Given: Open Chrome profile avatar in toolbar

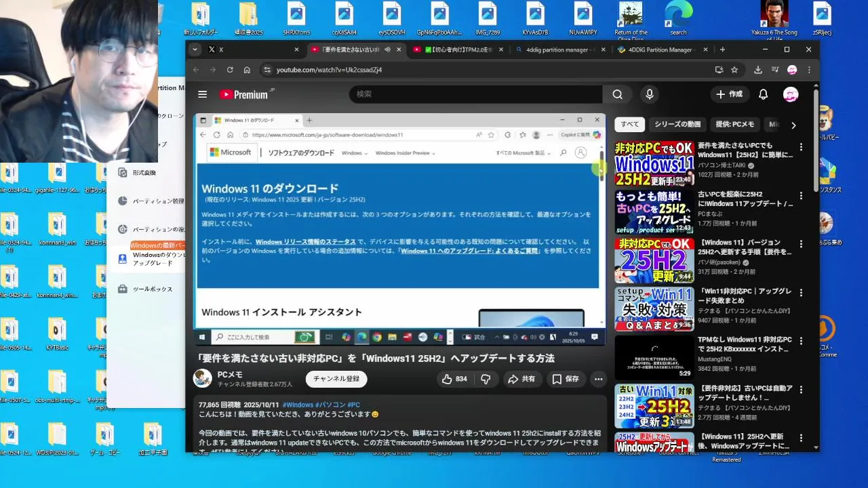Looking at the screenshot, I should (791, 70).
